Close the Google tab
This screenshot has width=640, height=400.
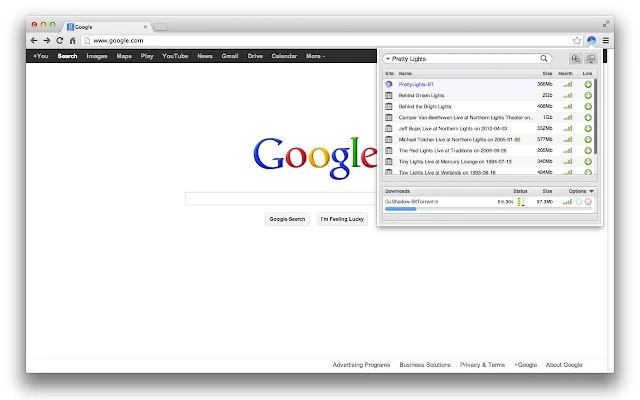(x=145, y=27)
